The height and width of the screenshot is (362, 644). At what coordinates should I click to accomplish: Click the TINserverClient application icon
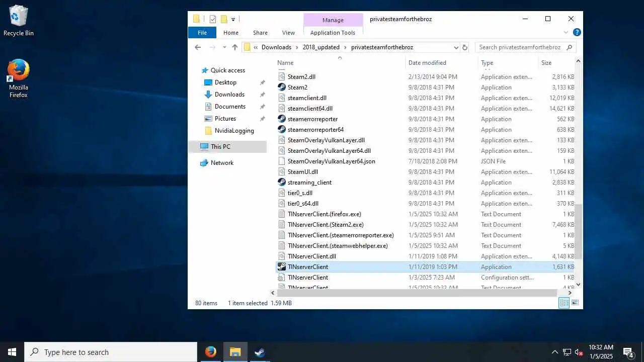[x=282, y=267]
